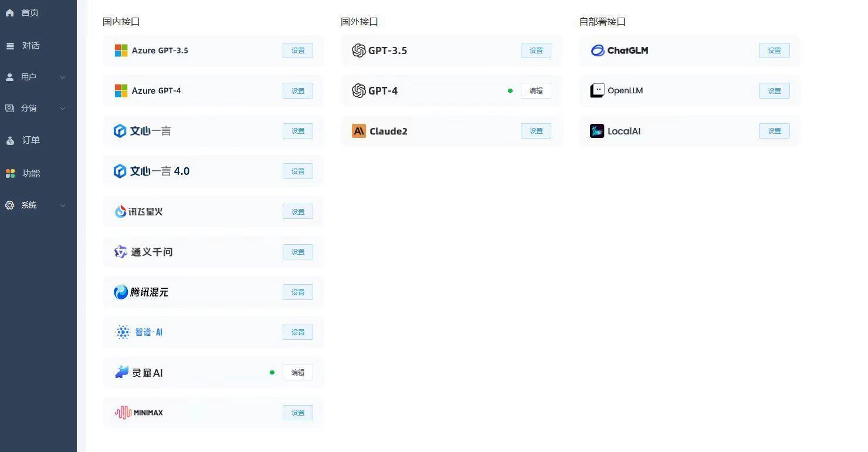Expand the 系统 menu chevron

[63, 205]
